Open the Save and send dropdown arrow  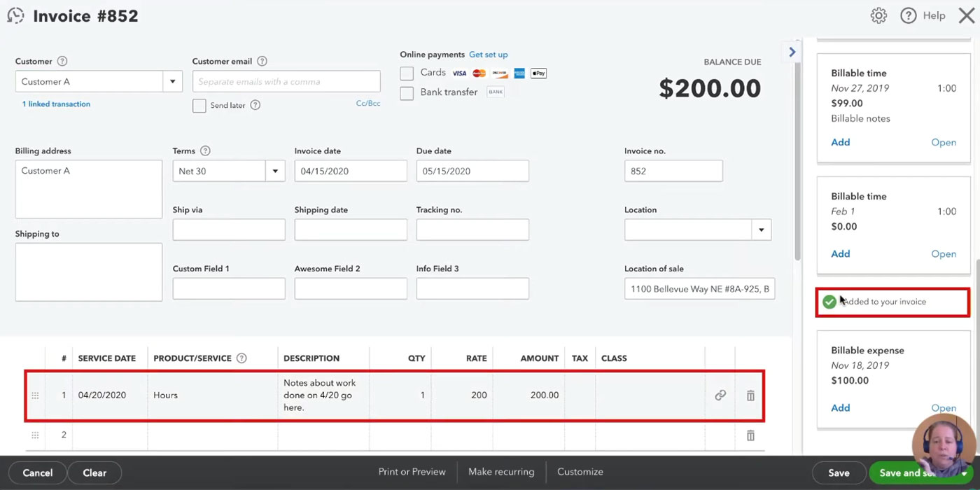[965, 473]
